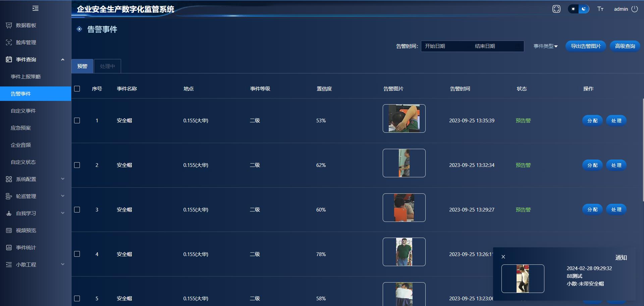Click the 78% confidence value in row 4
The width and height of the screenshot is (644, 306).
pos(321,254)
